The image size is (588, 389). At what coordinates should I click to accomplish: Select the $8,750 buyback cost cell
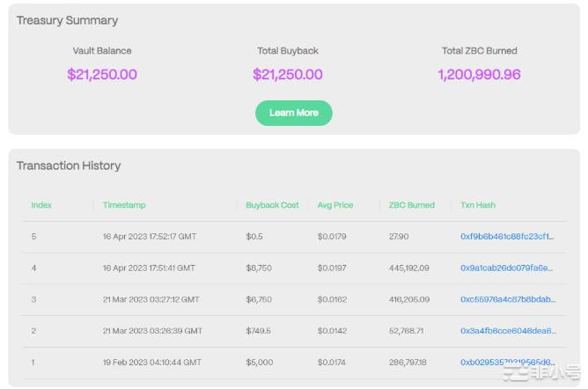coord(260,268)
